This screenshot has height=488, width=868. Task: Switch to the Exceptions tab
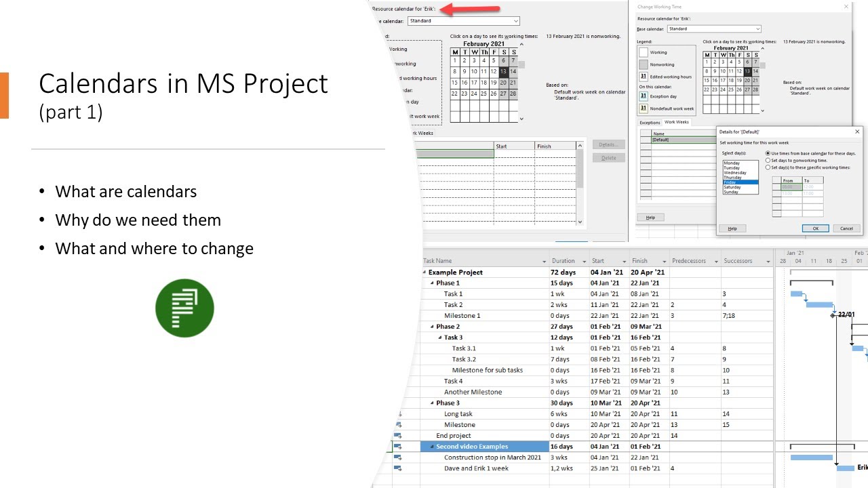pos(650,123)
